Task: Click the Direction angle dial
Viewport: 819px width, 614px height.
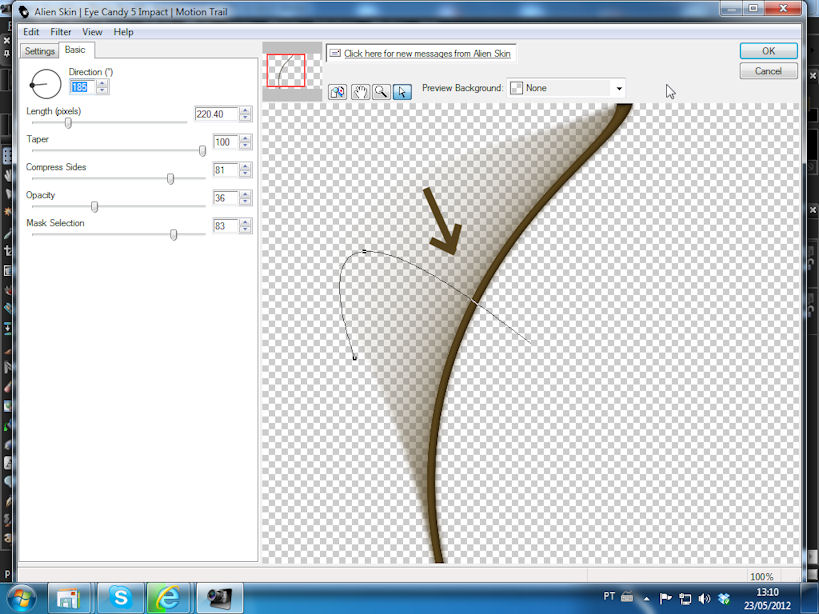Action: point(45,84)
